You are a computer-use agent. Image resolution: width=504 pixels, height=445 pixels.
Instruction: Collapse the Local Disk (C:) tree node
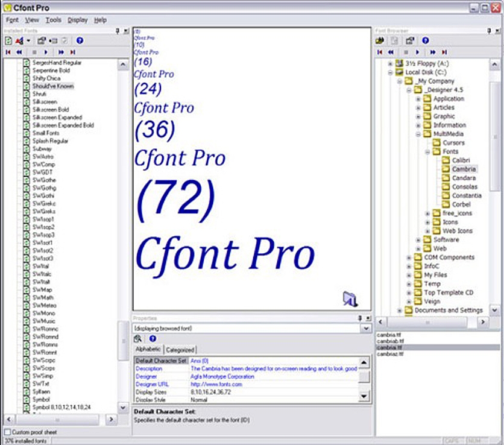point(390,72)
